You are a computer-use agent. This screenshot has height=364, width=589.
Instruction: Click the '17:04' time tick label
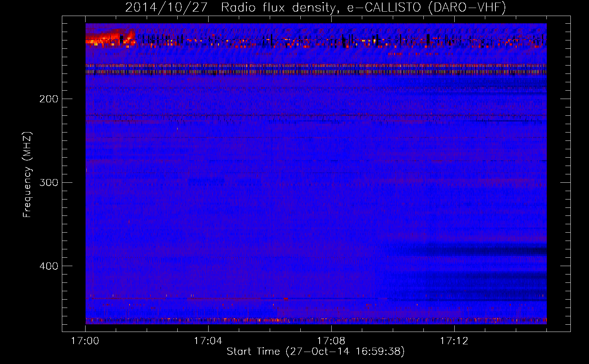point(208,341)
